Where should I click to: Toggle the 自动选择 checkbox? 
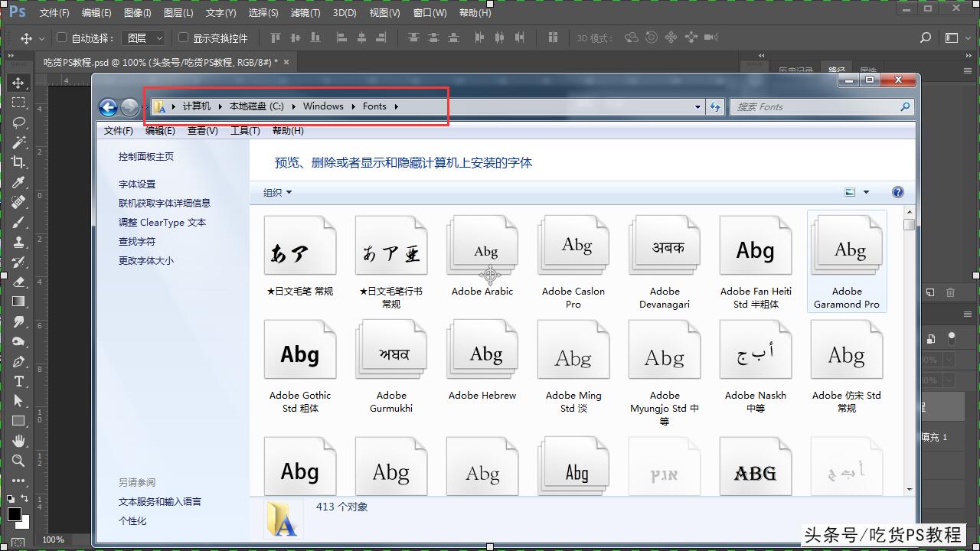click(61, 37)
